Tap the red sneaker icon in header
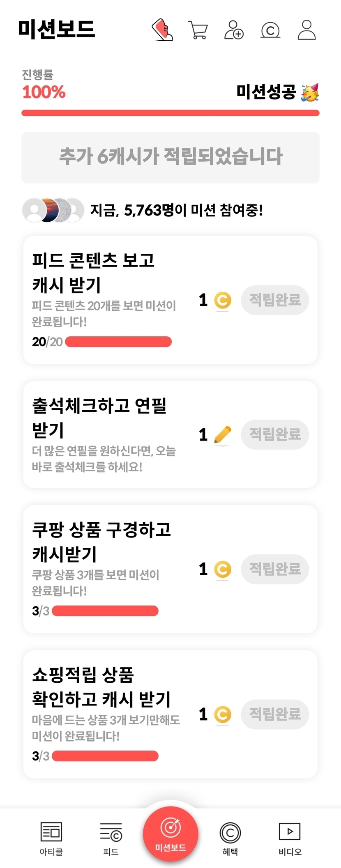This screenshot has width=341, height=868. pos(162,30)
